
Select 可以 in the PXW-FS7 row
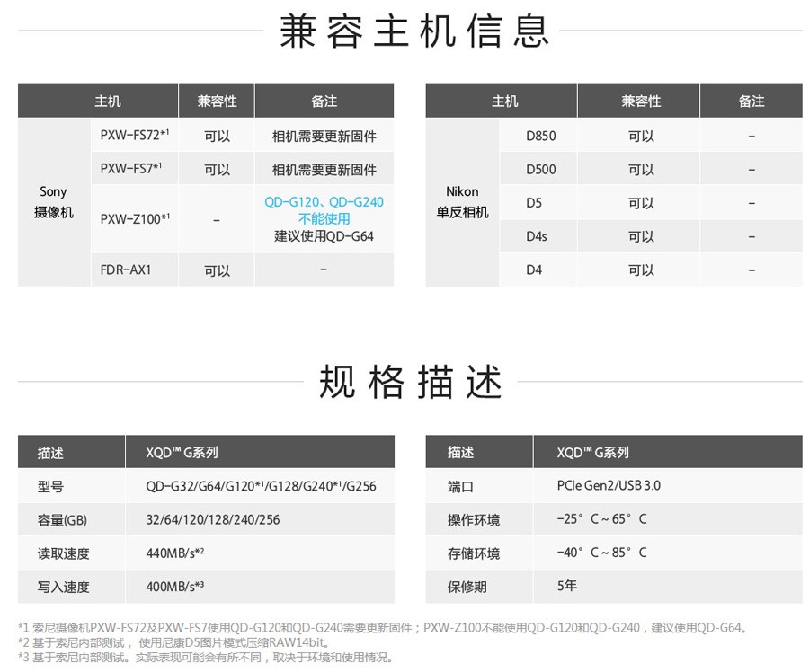coord(217,169)
